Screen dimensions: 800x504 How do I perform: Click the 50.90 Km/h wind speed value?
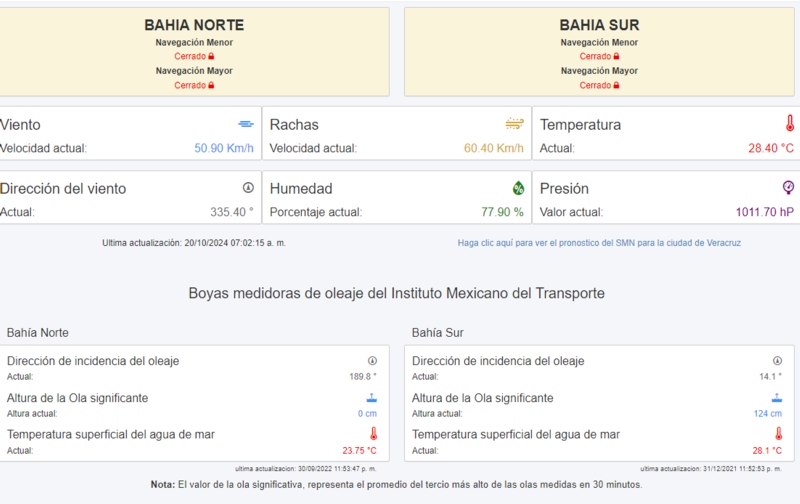[x=223, y=148]
